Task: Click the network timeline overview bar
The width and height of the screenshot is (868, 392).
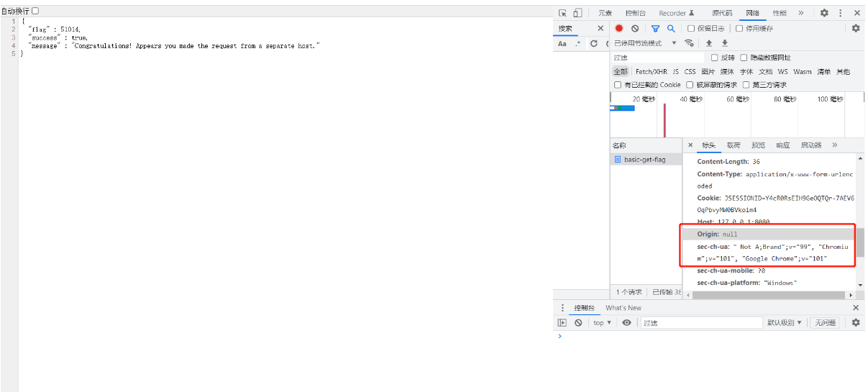Action: 737,115
